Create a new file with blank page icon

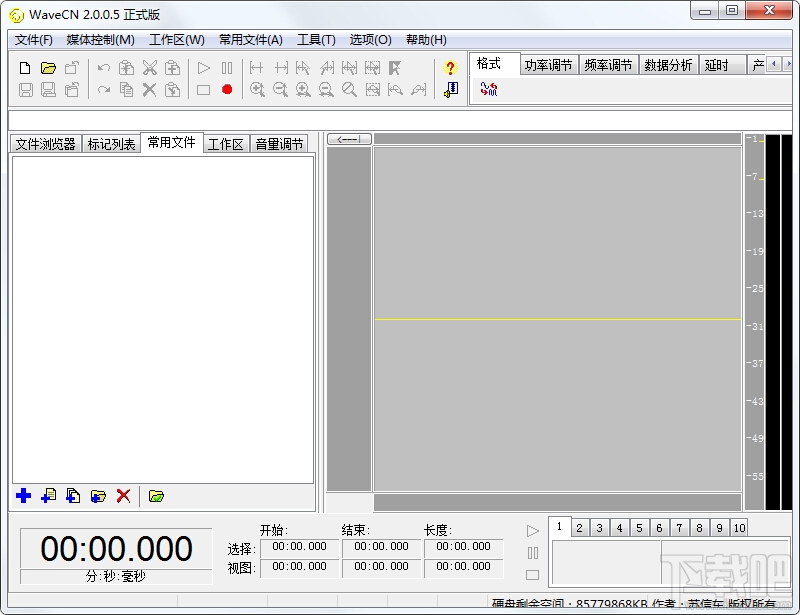click(25, 68)
